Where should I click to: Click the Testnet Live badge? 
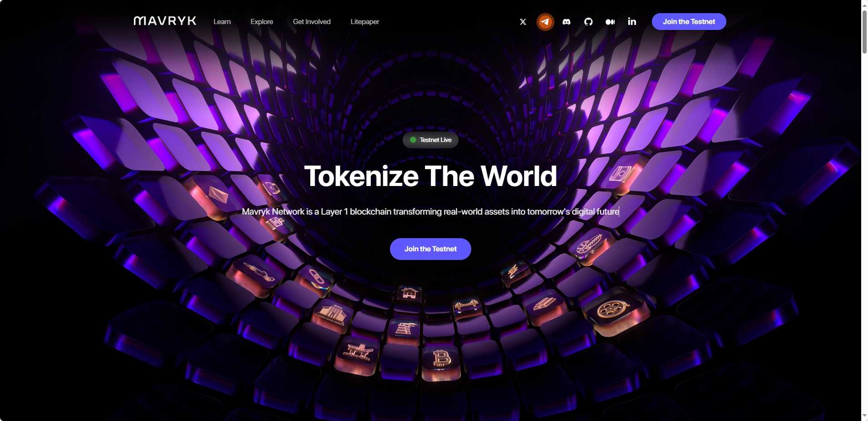(x=430, y=140)
